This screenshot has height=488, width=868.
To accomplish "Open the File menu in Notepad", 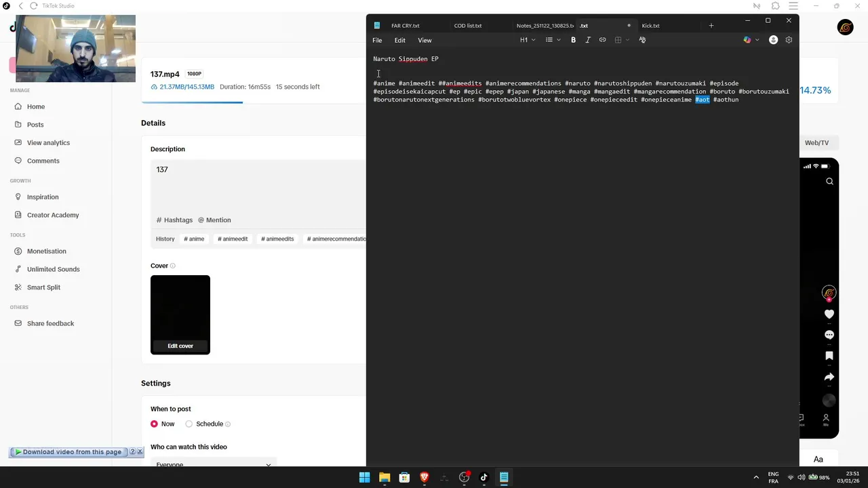I will (x=377, y=40).
